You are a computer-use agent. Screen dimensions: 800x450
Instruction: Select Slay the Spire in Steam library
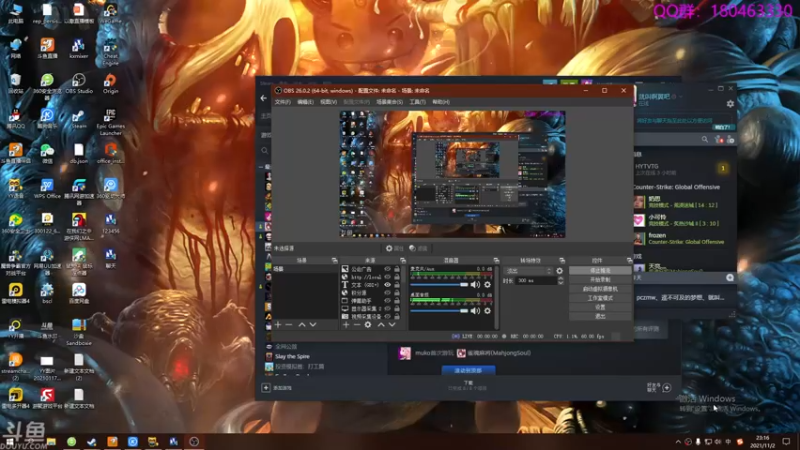tap(292, 357)
